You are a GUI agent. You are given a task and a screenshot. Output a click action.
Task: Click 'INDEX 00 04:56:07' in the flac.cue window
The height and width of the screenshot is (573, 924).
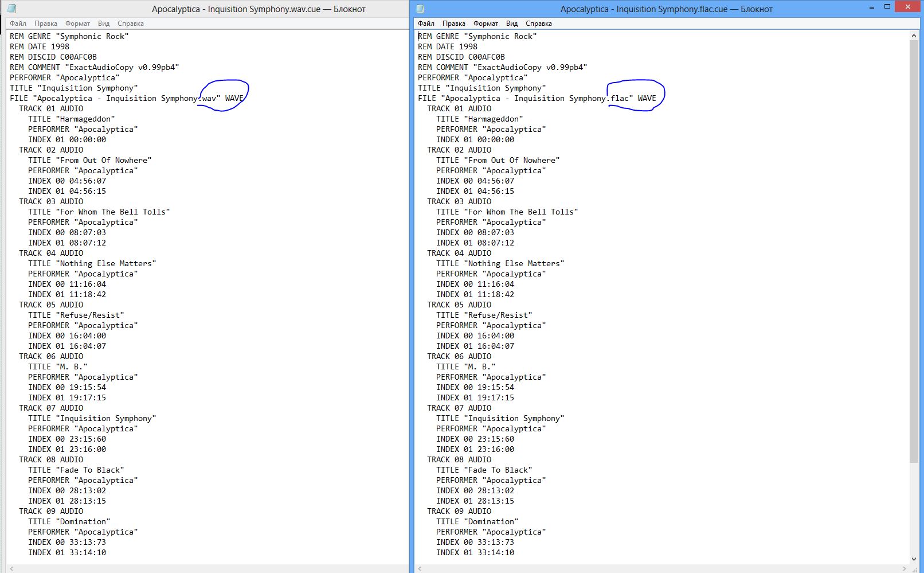[475, 181]
